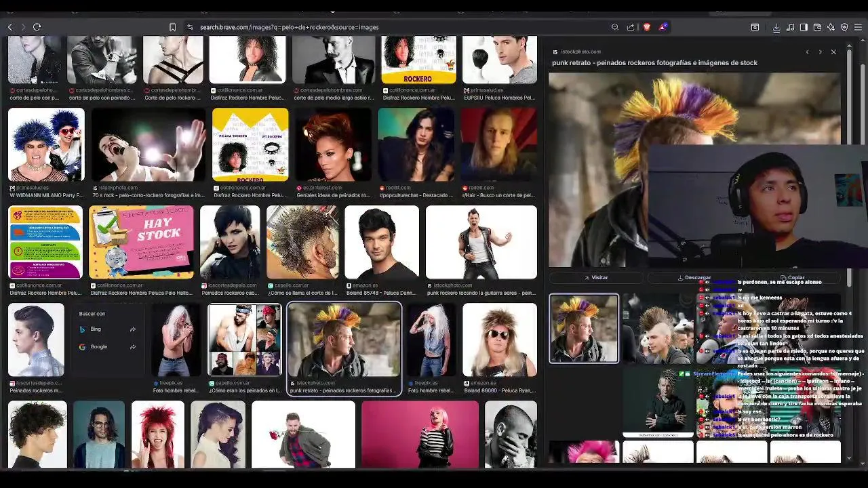Image resolution: width=868 pixels, height=488 pixels.
Task: Click the Bing share arrow icon
Action: [x=133, y=329]
